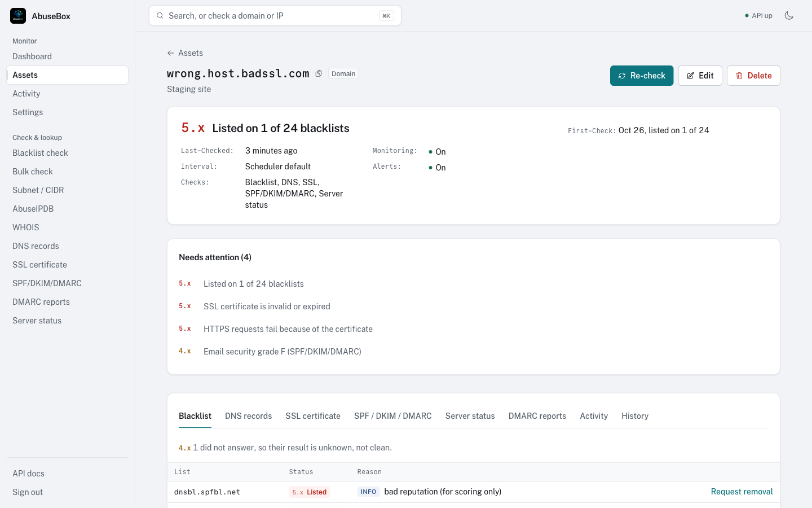Select 'Email security grade F (SPF/DKIM/DMARC)' item
The image size is (812, 508).
(283, 352)
